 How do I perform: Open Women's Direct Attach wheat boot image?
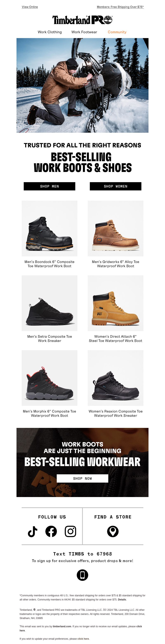pos(115,303)
